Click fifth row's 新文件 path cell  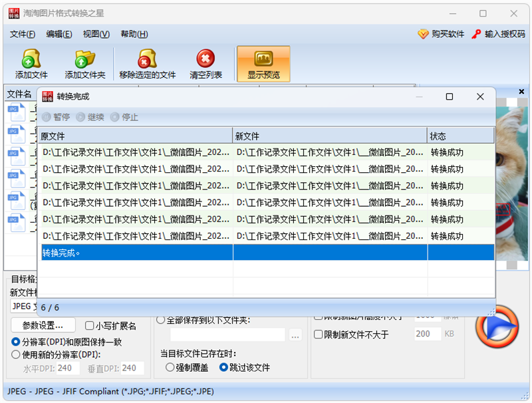(330, 219)
